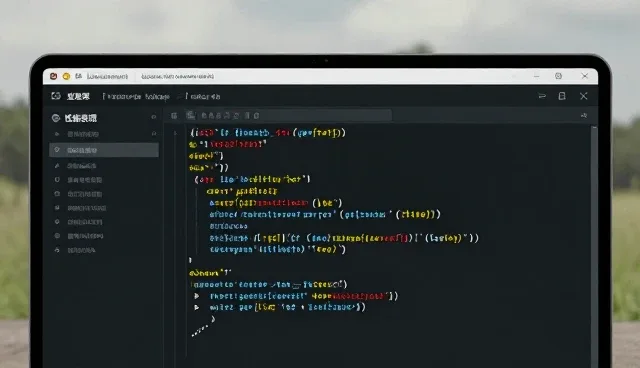The width and height of the screenshot is (640, 368).
Task: Click the pencil icon in the sidebar list
Action: coord(57,165)
